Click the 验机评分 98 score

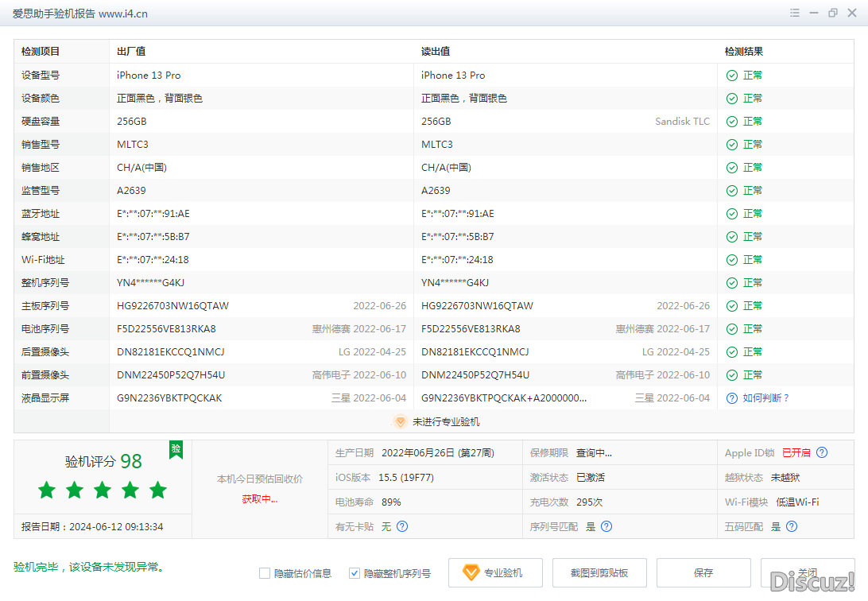click(x=103, y=462)
